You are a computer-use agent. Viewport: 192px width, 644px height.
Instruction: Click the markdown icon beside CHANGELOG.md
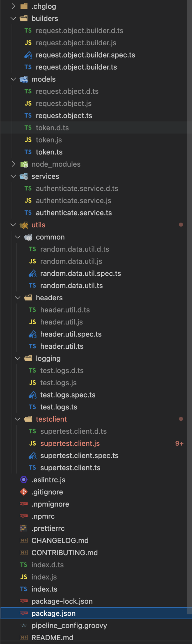click(x=24, y=540)
